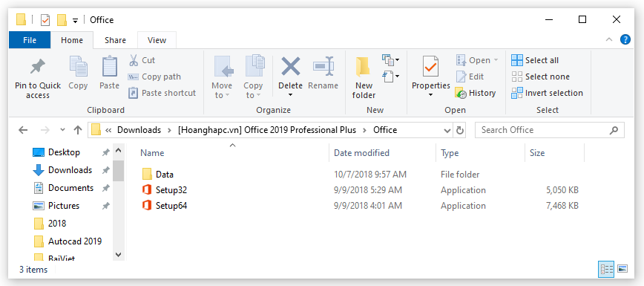
Task: Collapse the ribbon with the chevron
Action: pyautogui.click(x=608, y=39)
